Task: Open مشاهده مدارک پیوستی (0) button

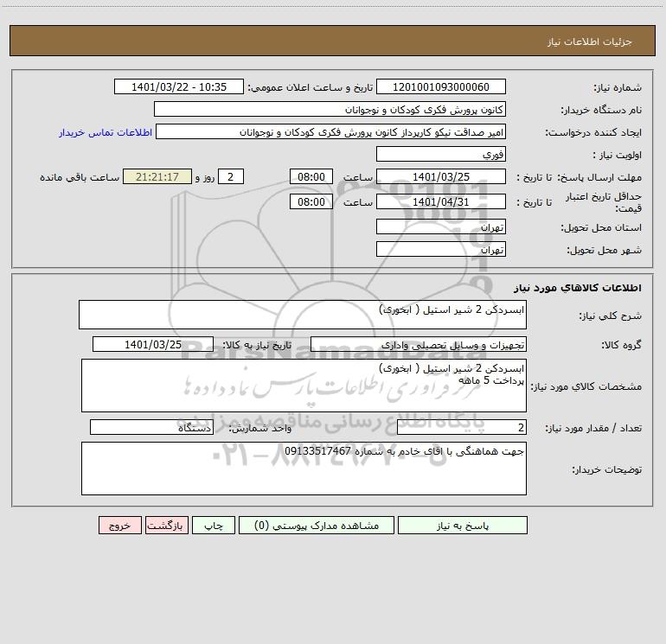Action: click(317, 525)
